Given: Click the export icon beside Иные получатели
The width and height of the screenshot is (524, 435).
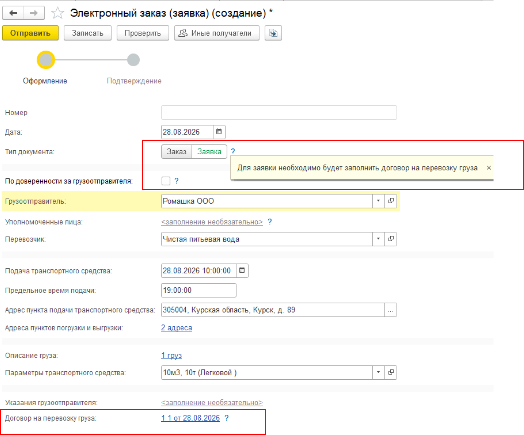Looking at the screenshot, I should tap(273, 33).
